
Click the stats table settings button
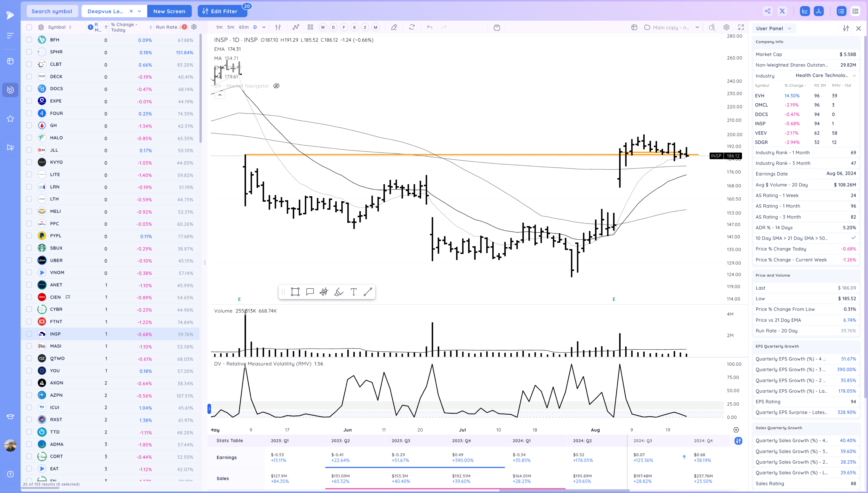[x=738, y=441]
